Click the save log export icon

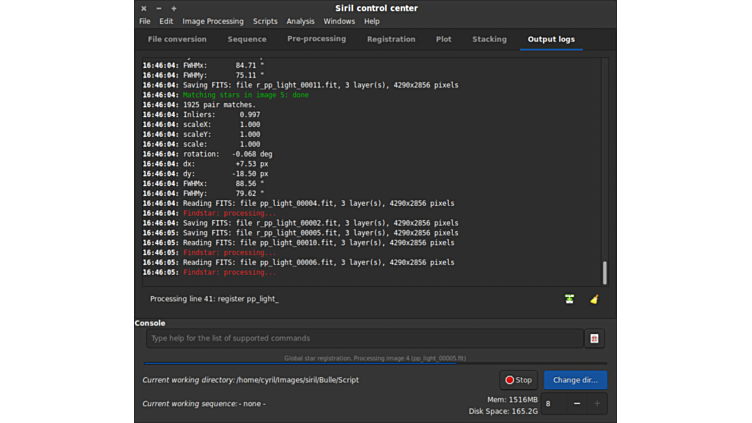pos(569,299)
